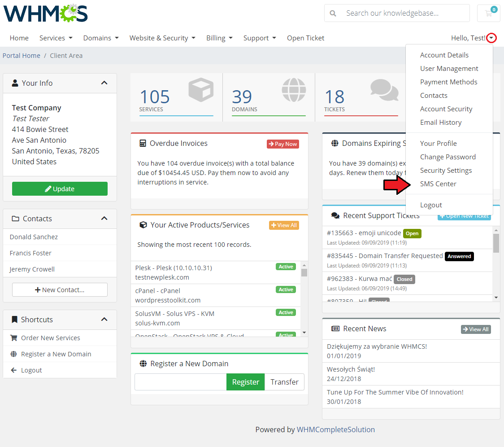Select Your Profile menu entry

(x=438, y=144)
